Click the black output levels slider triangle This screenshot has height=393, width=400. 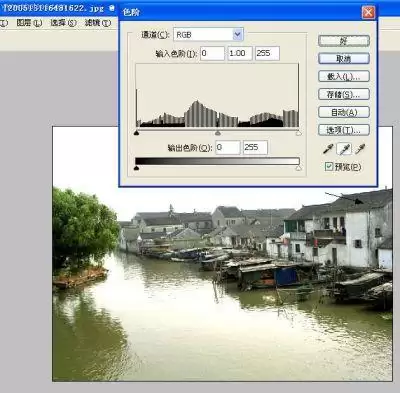point(136,168)
